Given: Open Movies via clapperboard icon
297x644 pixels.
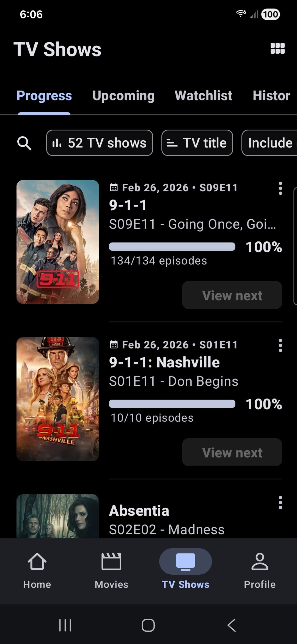Looking at the screenshot, I should pos(111,567).
